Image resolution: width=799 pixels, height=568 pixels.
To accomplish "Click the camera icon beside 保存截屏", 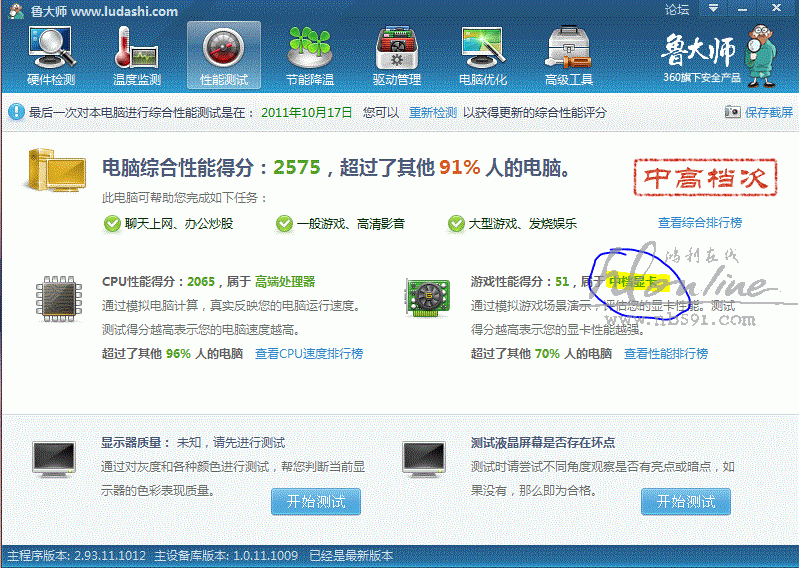I will pos(732,112).
